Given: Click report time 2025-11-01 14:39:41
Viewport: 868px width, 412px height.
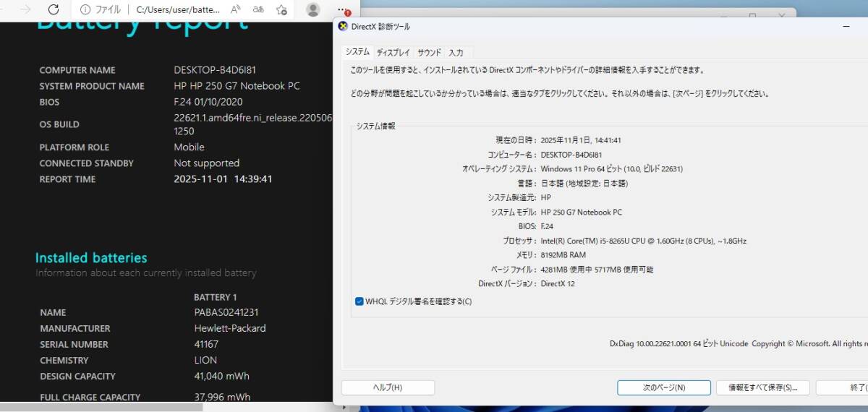Looking at the screenshot, I should pyautogui.click(x=223, y=179).
